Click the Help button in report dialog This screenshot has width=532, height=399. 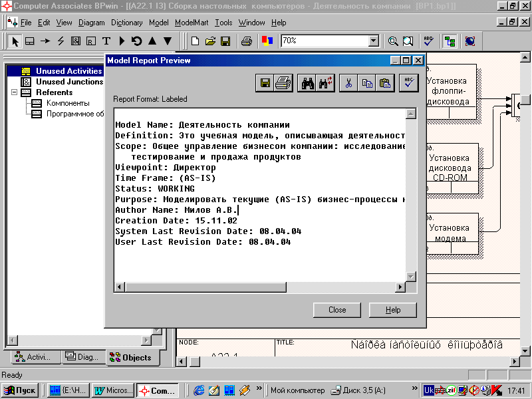click(393, 310)
